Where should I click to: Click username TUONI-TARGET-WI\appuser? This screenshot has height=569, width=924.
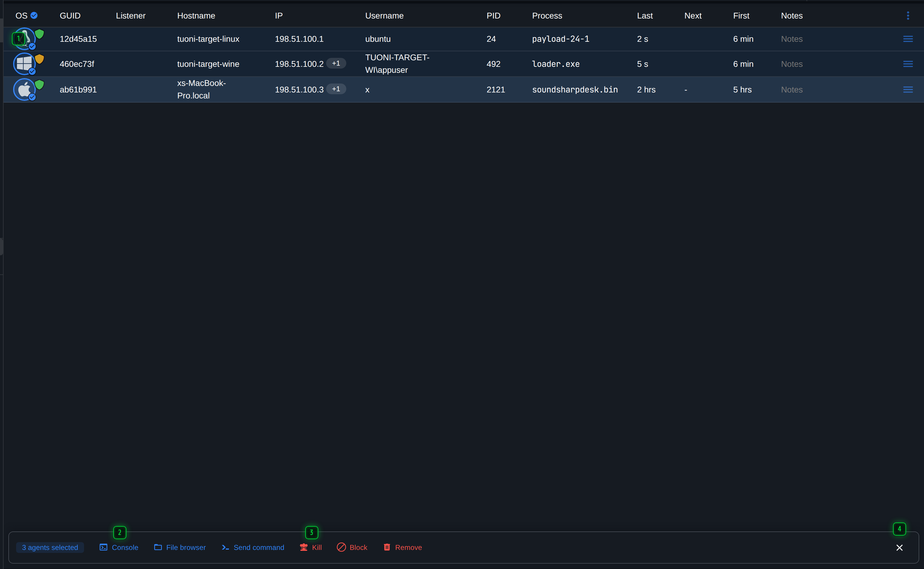click(397, 64)
